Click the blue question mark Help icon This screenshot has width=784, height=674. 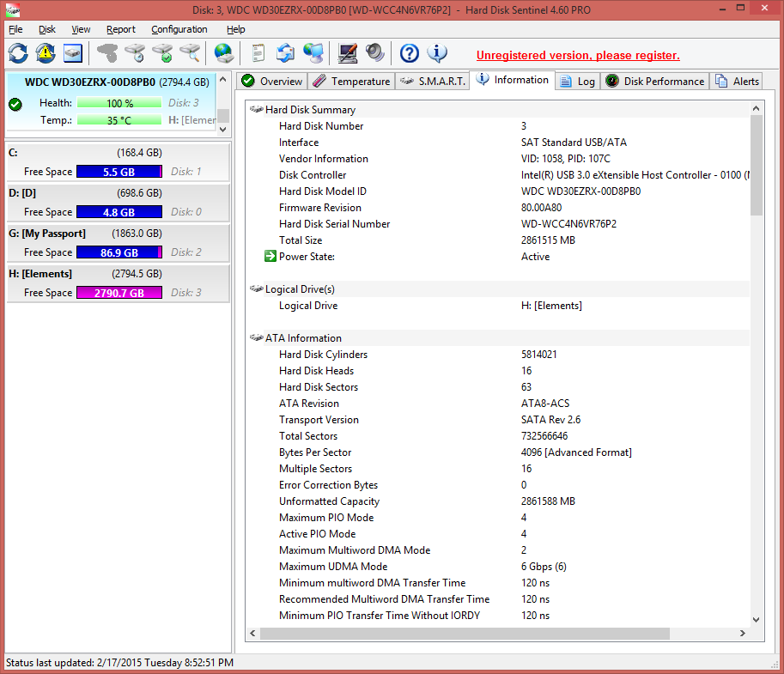(x=409, y=53)
